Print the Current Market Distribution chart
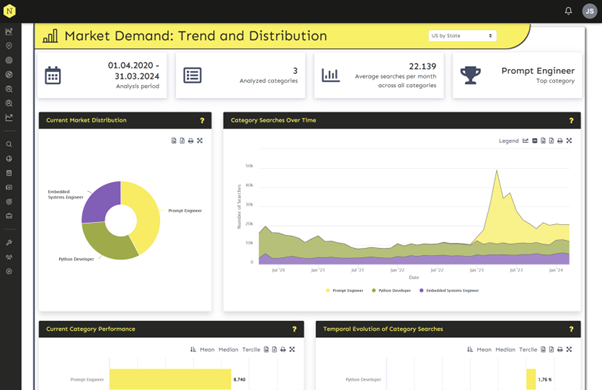The width and height of the screenshot is (602, 390). (191, 141)
